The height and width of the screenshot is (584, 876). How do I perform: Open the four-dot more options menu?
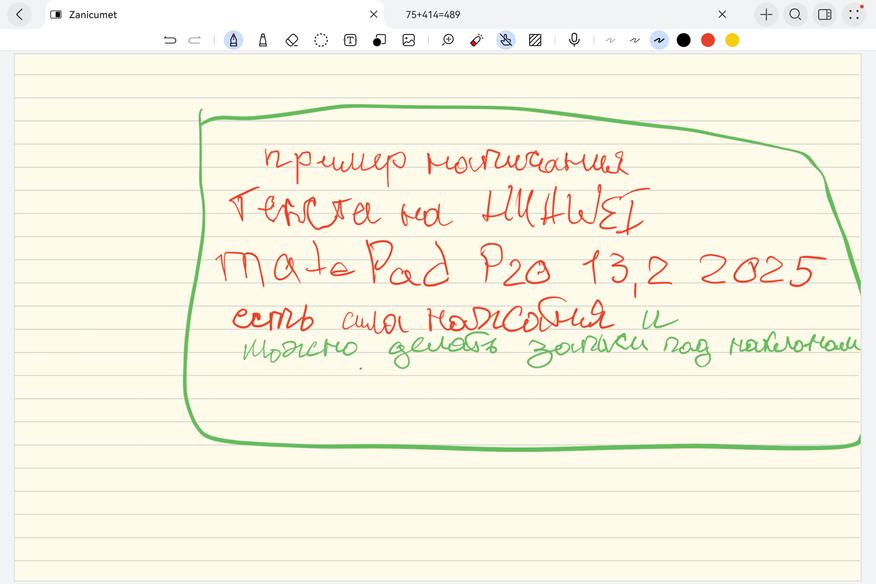click(854, 15)
